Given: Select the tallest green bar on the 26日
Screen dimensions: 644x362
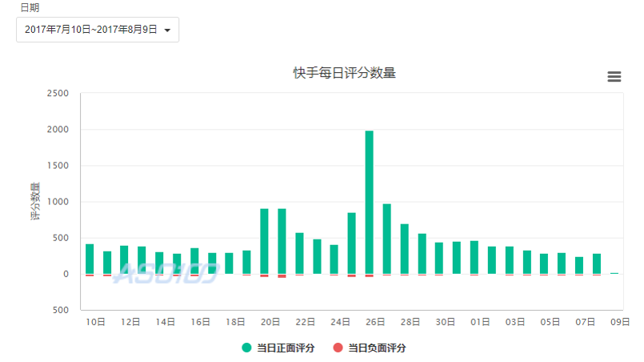Looking at the screenshot, I should coord(370,203).
